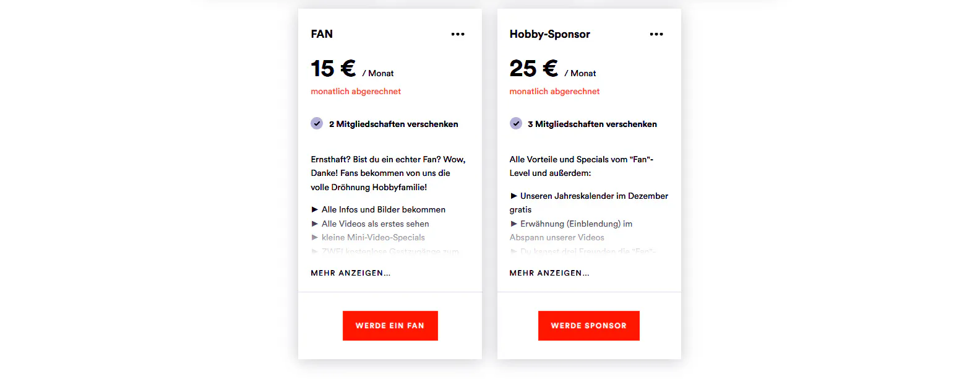Click monatlich abgerechnet under 15 €
Image resolution: width=980 pixels, height=384 pixels.
(x=356, y=91)
